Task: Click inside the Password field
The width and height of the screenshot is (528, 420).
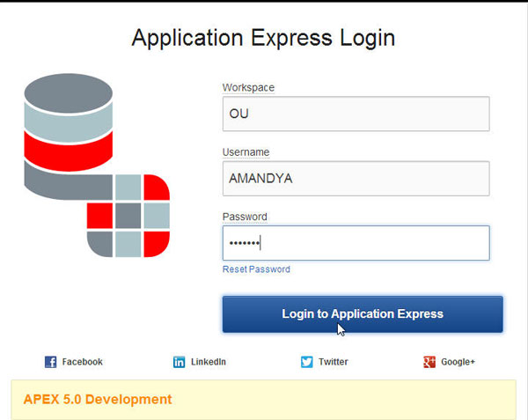Action: click(356, 243)
